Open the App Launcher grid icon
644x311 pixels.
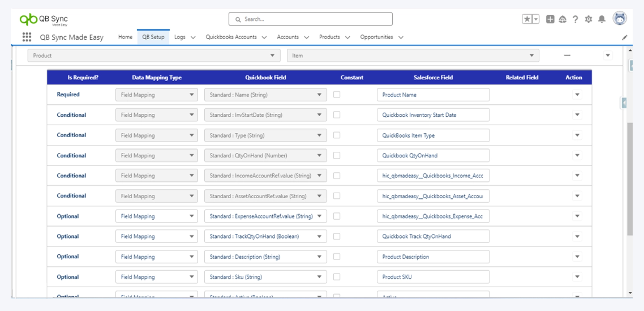(27, 37)
